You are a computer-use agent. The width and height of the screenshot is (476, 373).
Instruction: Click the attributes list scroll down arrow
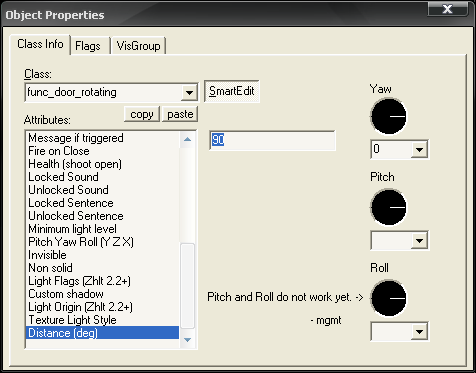pos(187,340)
